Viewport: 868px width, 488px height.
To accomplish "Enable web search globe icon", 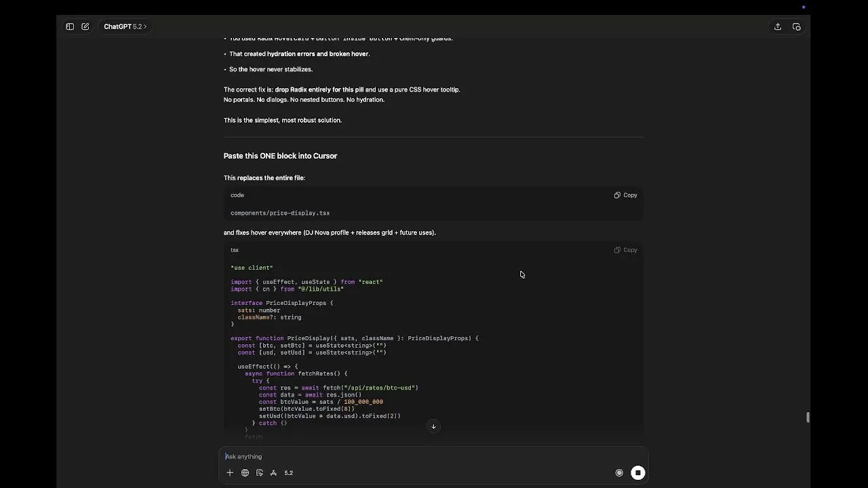I will click(x=245, y=473).
